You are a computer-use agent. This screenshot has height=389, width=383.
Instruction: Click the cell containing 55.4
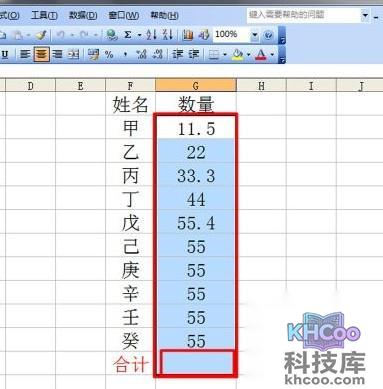click(196, 222)
